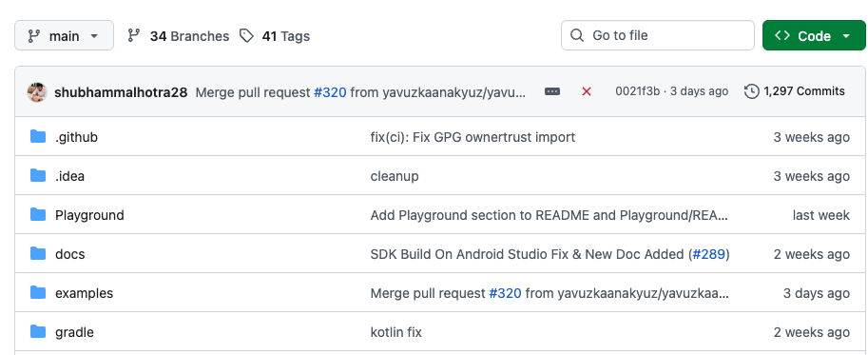Screen dimensions: 868x355
Task: Click the .idea folder icon
Action: pyautogui.click(x=38, y=175)
